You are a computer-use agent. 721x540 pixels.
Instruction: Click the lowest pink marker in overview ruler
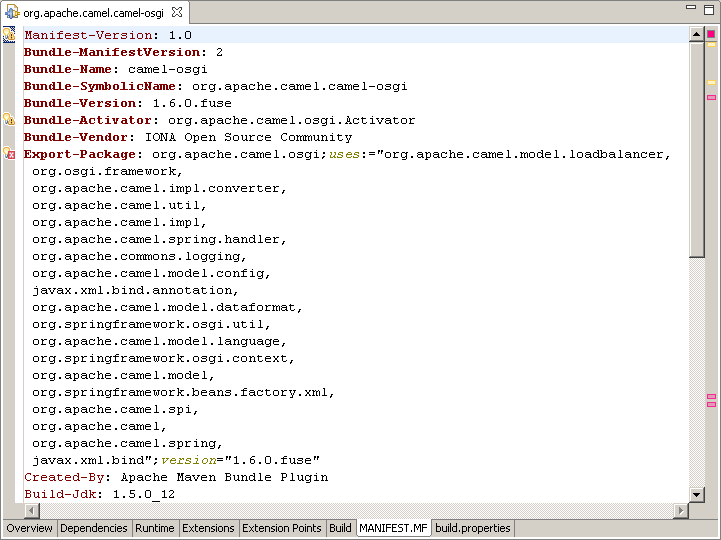click(711, 404)
